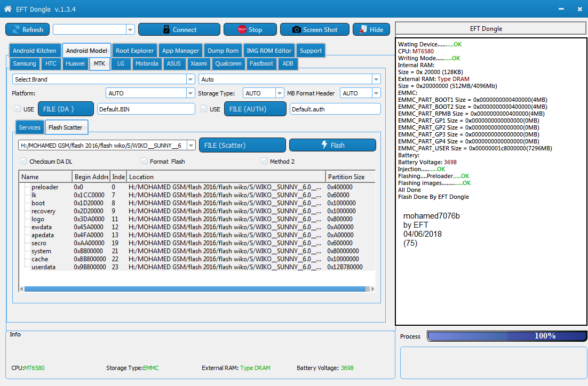This screenshot has width=588, height=386.
Task: Select the Xiaomi tab
Action: (x=198, y=63)
